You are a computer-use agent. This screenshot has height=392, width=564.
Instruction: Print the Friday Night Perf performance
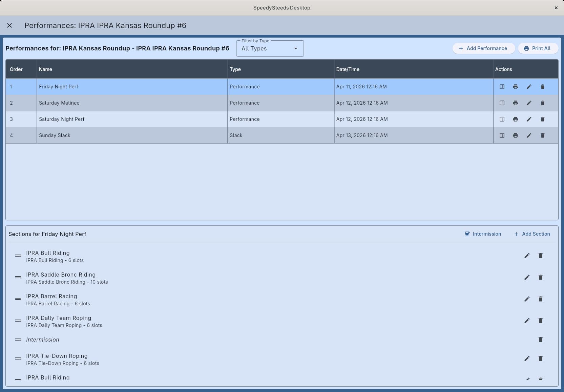pyautogui.click(x=516, y=87)
